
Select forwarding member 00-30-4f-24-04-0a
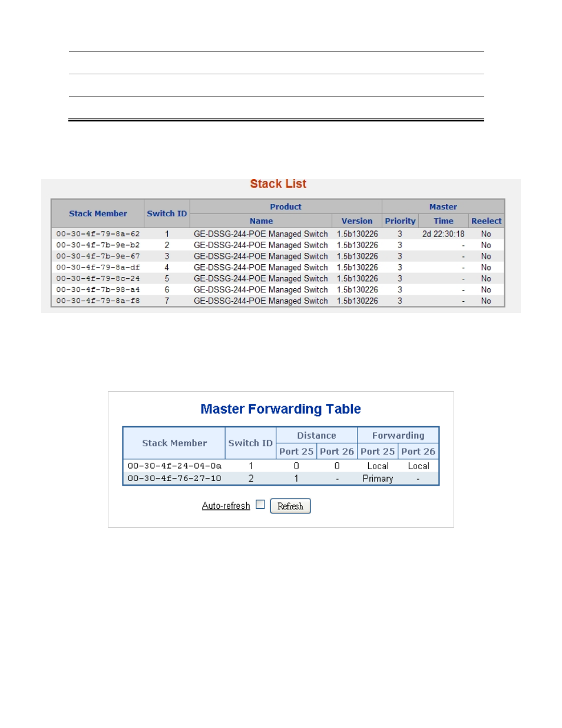174,466
